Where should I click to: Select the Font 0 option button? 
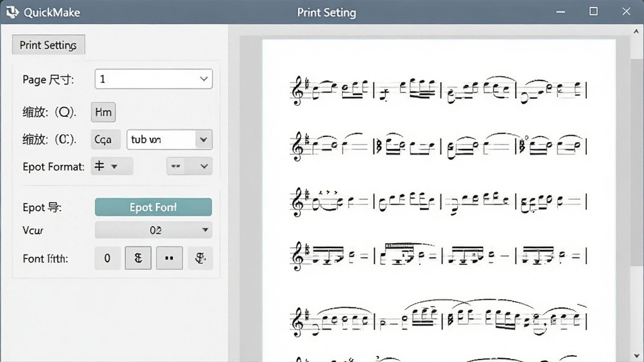click(x=107, y=258)
